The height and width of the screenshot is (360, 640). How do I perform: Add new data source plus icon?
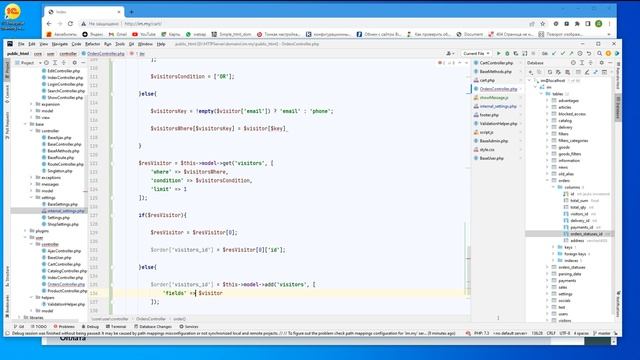(x=531, y=72)
